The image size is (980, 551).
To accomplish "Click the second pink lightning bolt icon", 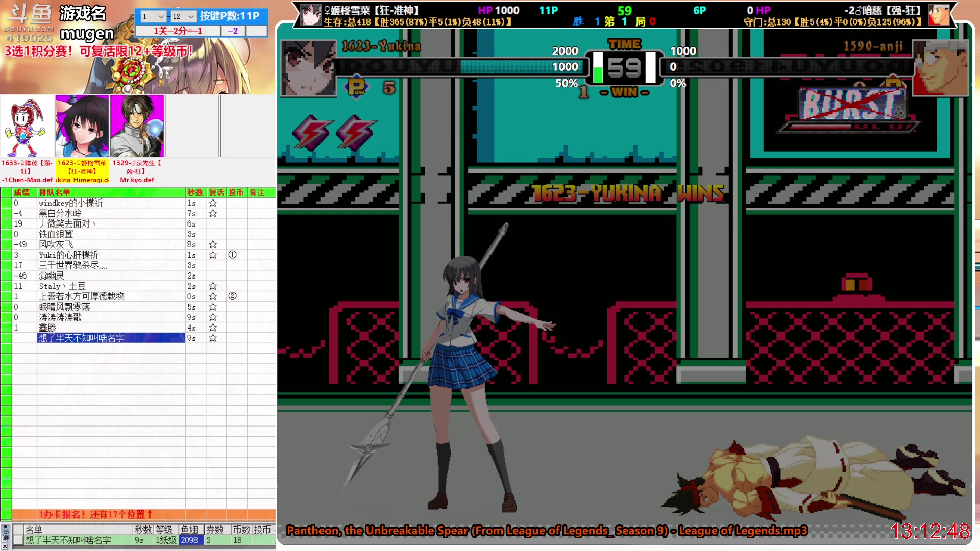I will (x=356, y=132).
